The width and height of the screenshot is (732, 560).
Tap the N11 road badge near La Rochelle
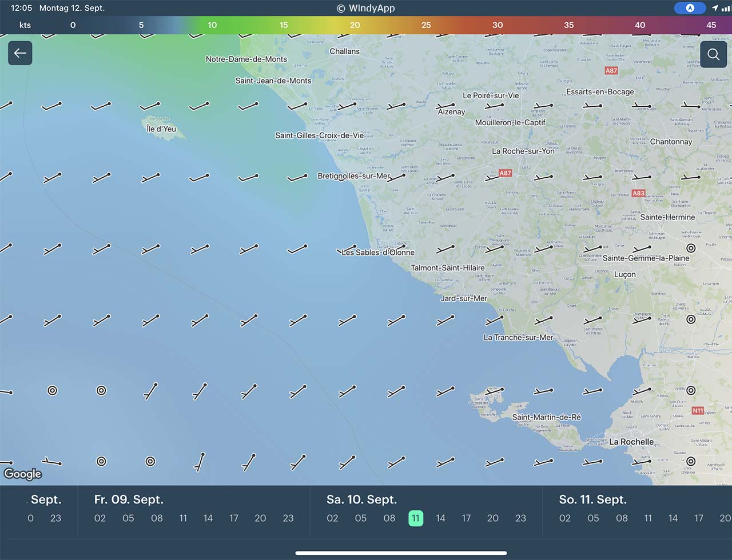(x=698, y=410)
